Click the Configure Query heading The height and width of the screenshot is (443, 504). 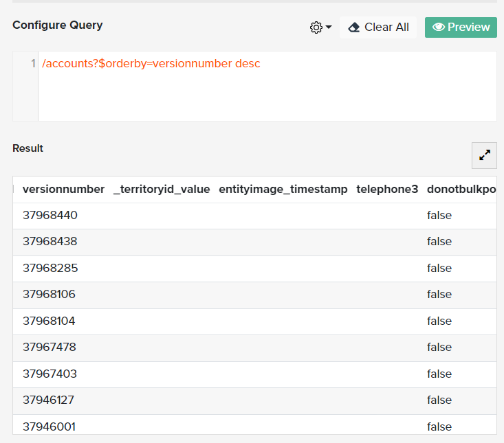[58, 25]
